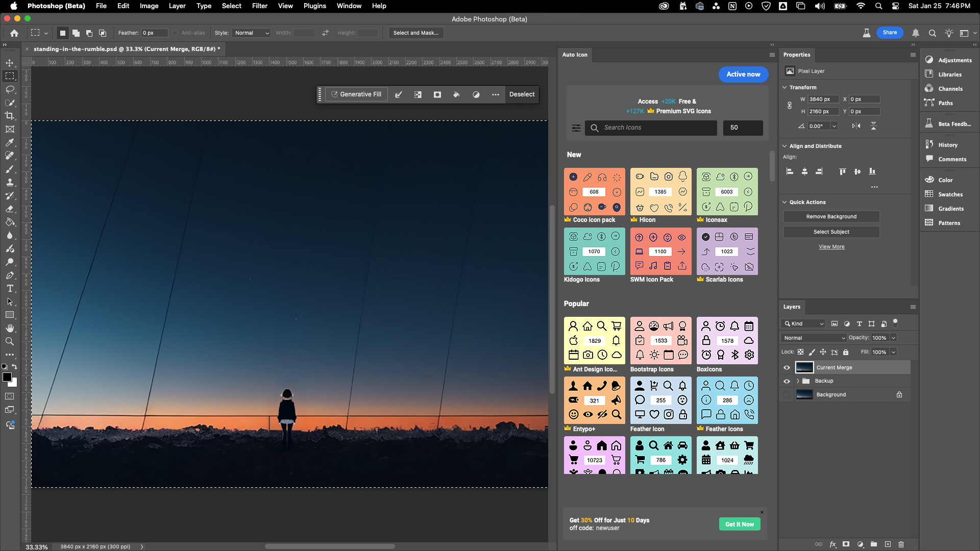Image resolution: width=980 pixels, height=551 pixels.
Task: Toggle visibility of the Backup group
Action: pyautogui.click(x=787, y=381)
